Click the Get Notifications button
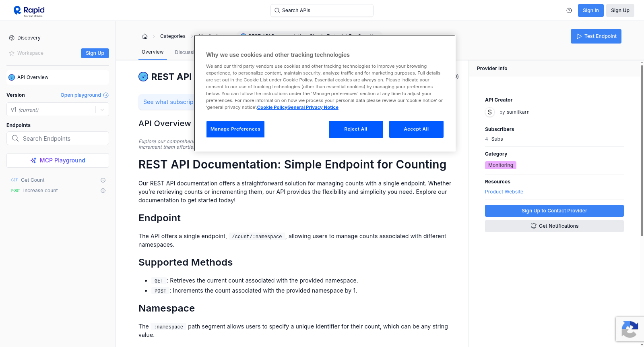 point(554,226)
